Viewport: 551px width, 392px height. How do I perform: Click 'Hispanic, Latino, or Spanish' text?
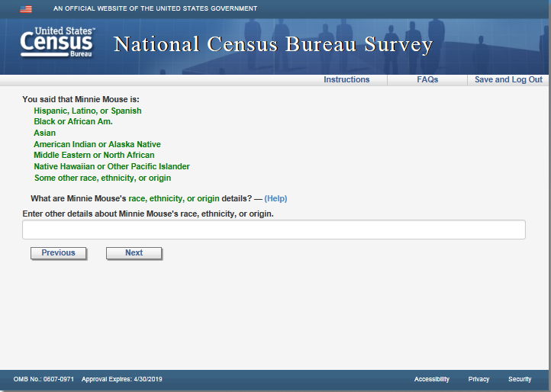[x=88, y=111]
